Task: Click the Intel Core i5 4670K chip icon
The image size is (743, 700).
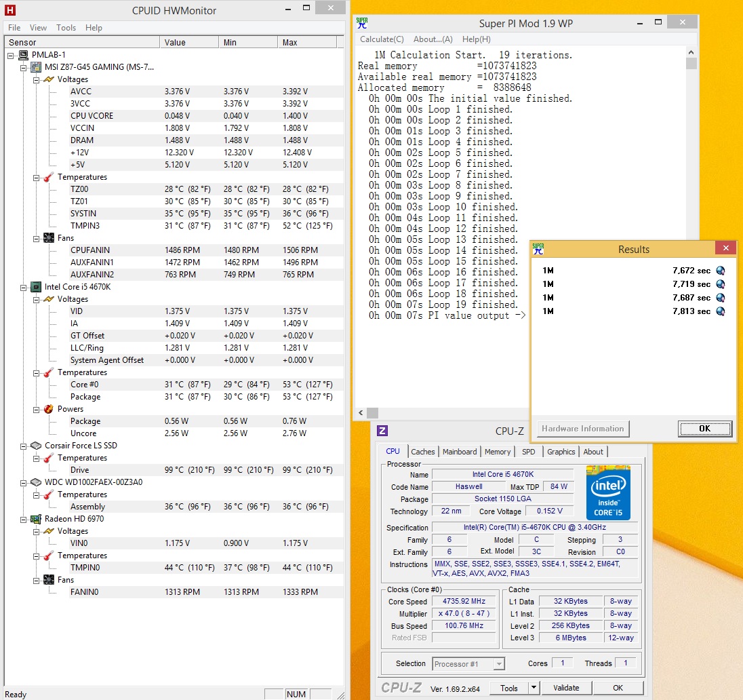Action: (36, 286)
